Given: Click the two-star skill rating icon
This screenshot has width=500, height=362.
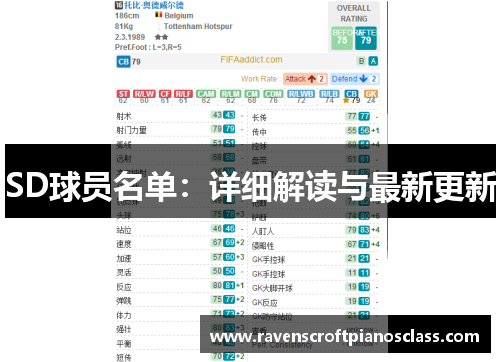Looking at the screenshot, I should (161, 37).
